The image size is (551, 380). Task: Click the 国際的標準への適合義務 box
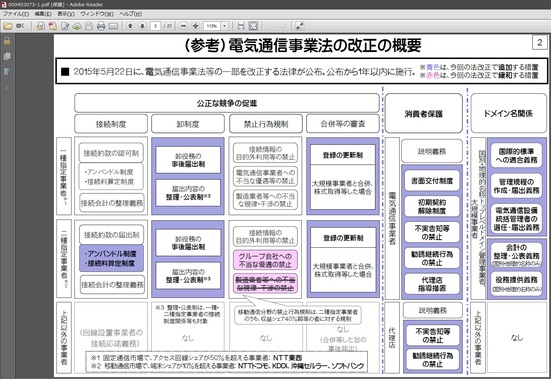pyautogui.click(x=516, y=155)
